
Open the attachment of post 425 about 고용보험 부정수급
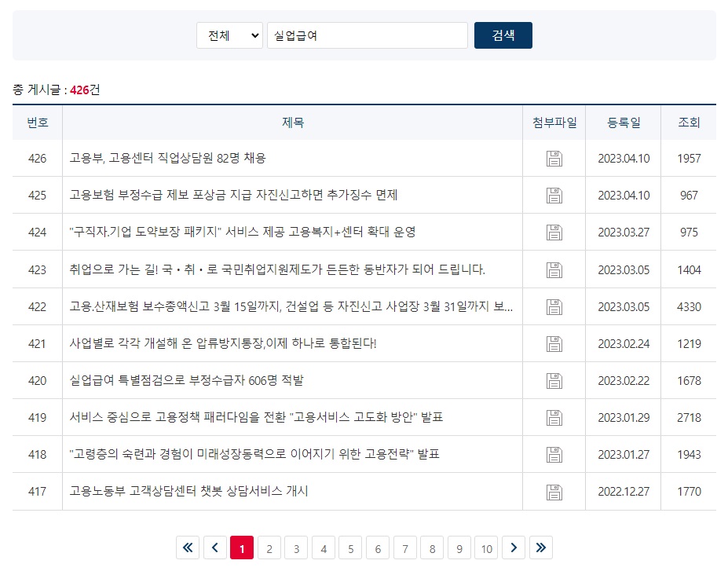click(554, 195)
